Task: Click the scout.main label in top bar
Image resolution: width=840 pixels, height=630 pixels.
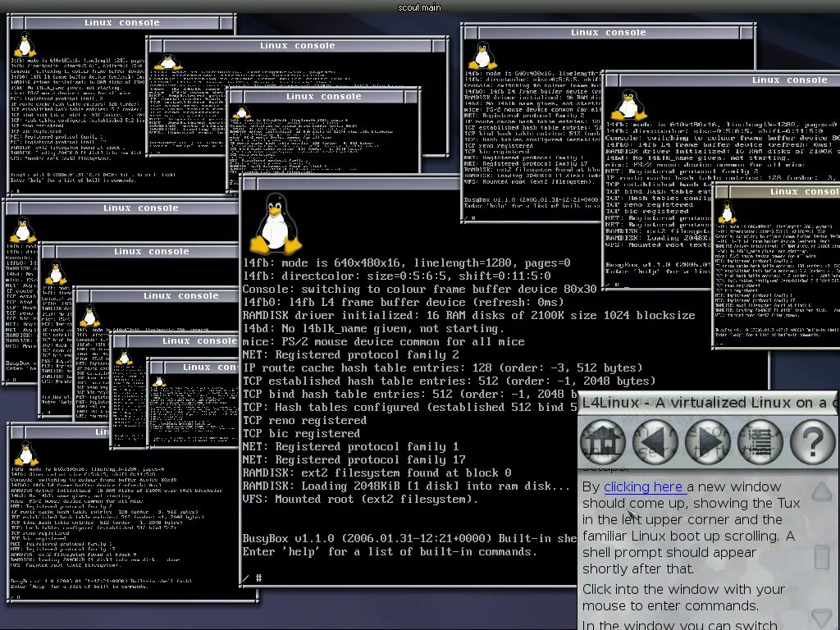Action: click(x=419, y=7)
